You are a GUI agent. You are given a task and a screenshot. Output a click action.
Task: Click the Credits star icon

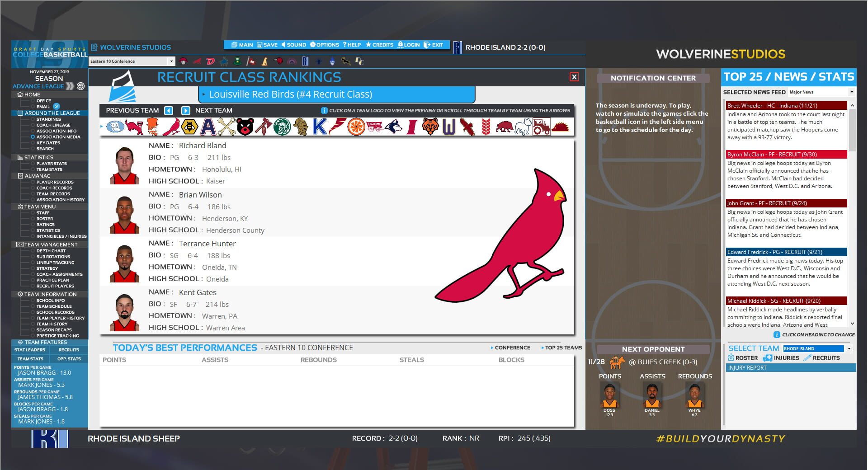click(x=369, y=45)
